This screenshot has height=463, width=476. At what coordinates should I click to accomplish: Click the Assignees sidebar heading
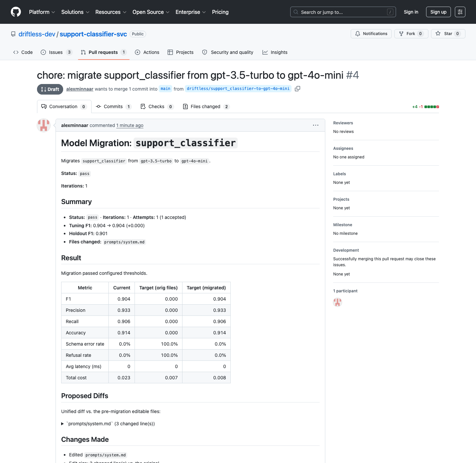[x=343, y=148]
